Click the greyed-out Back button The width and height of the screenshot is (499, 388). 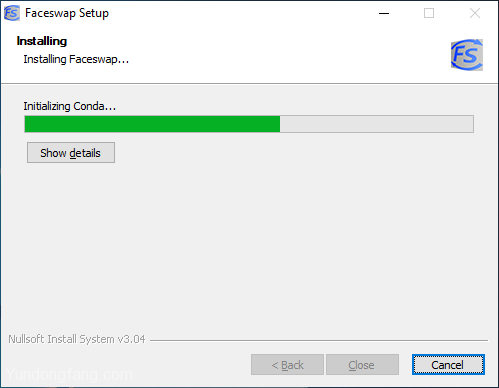click(x=287, y=365)
